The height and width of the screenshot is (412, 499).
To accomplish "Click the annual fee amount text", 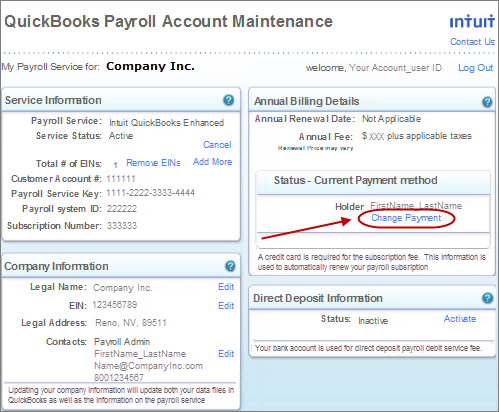I will [417, 136].
